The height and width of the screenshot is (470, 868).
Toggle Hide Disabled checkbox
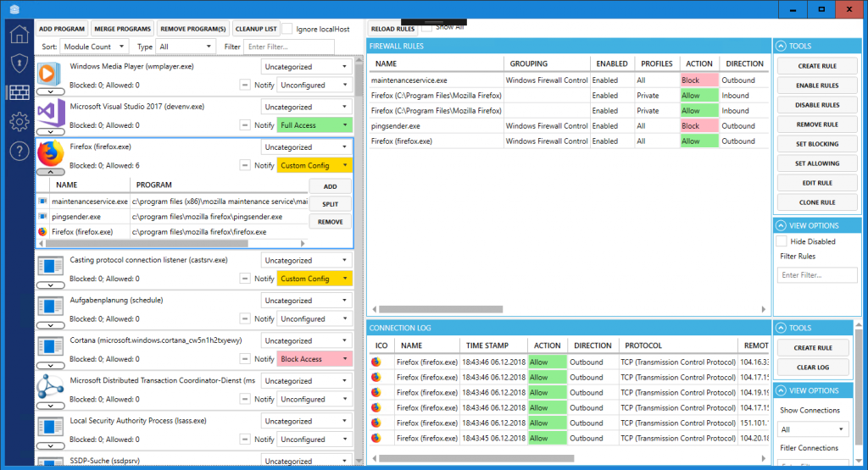click(x=782, y=241)
